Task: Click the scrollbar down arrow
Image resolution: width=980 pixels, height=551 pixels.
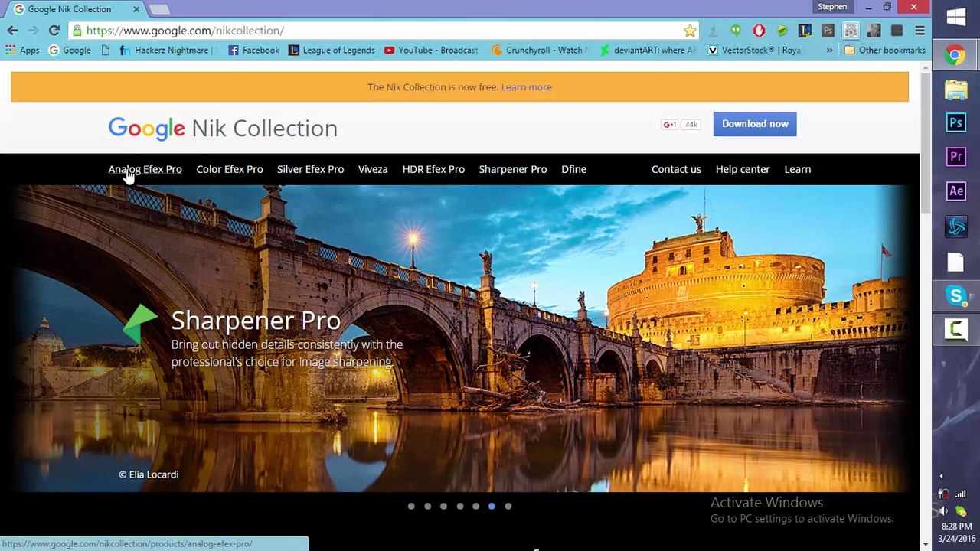Action: tap(926, 544)
